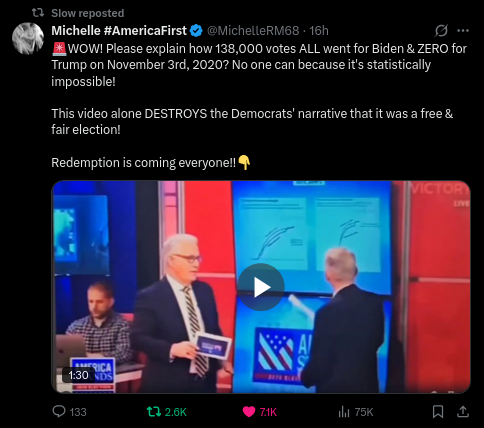
Task: Open the @MichelleRM68 handle link
Action: click(x=253, y=31)
